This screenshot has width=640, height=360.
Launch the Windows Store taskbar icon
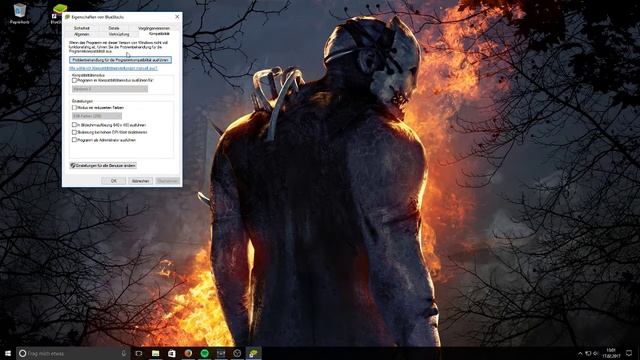click(x=172, y=353)
